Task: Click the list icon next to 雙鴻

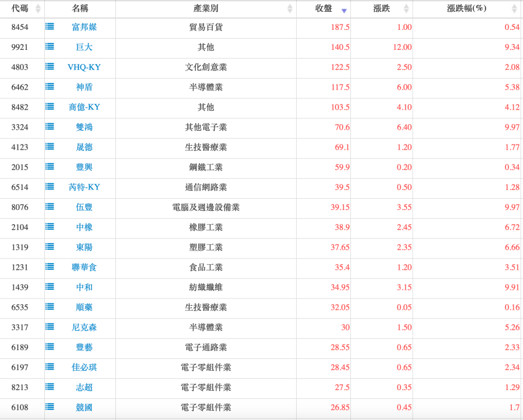Action: point(50,126)
